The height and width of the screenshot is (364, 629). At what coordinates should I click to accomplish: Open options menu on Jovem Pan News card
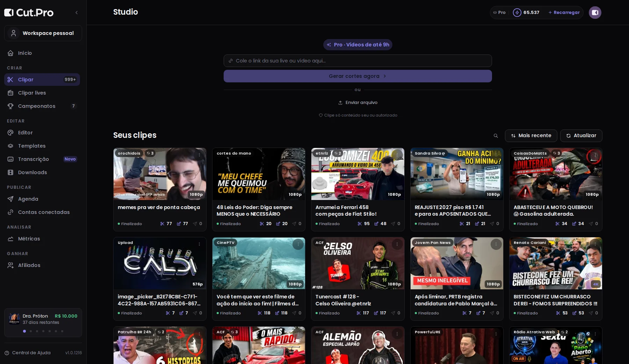coord(496,244)
